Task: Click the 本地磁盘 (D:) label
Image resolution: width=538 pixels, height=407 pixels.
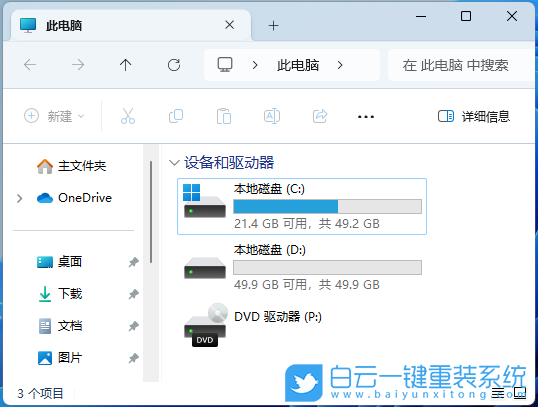Action: tap(270, 249)
